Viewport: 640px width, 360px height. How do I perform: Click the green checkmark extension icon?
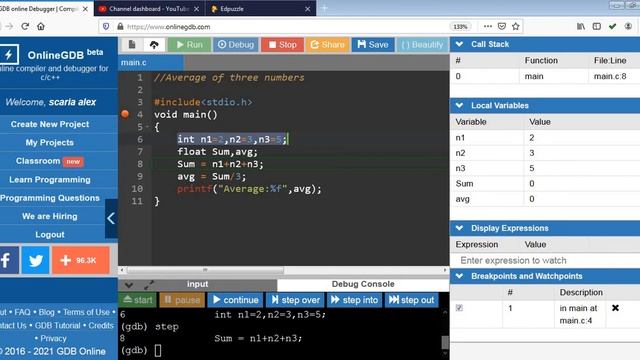pos(612,26)
